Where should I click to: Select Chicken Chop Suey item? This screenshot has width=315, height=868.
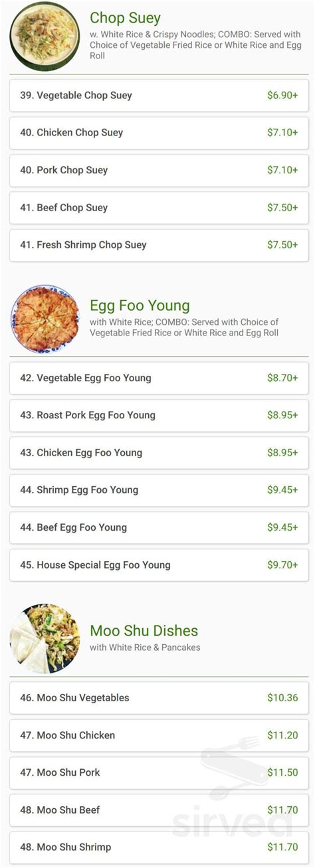(159, 133)
